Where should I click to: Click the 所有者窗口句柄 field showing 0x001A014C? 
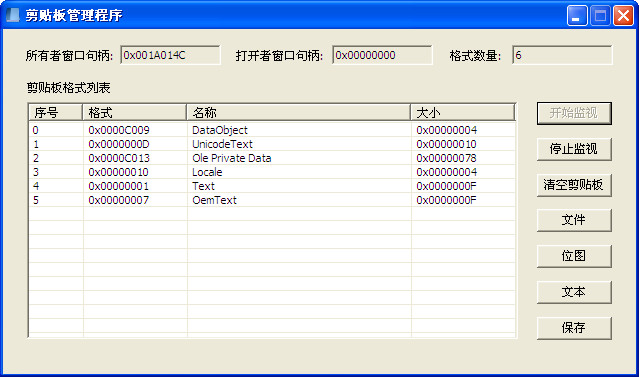pyautogui.click(x=170, y=55)
